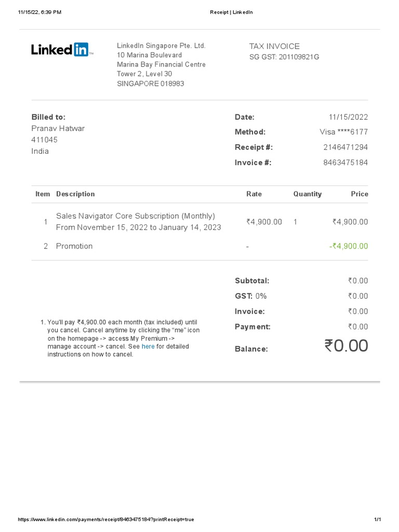Click the Price column header
Screen dimensions: 399x532
click(x=359, y=194)
